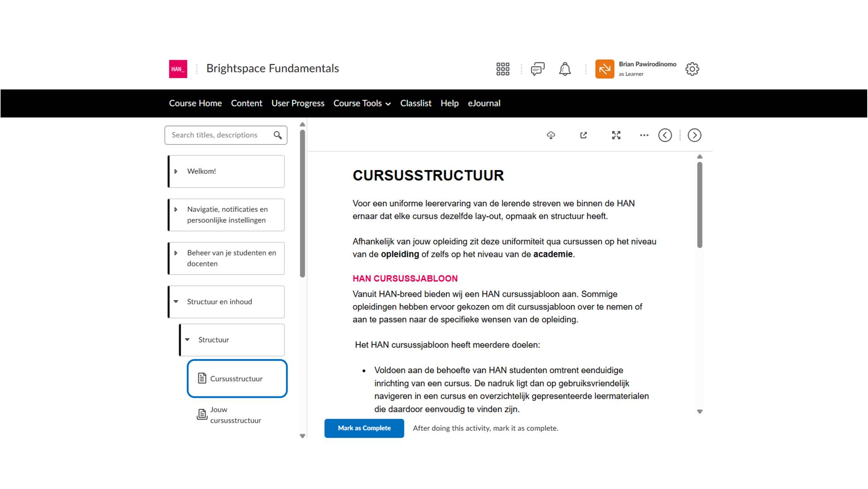Open the eJournal link
This screenshot has width=868, height=489.
coord(484,103)
